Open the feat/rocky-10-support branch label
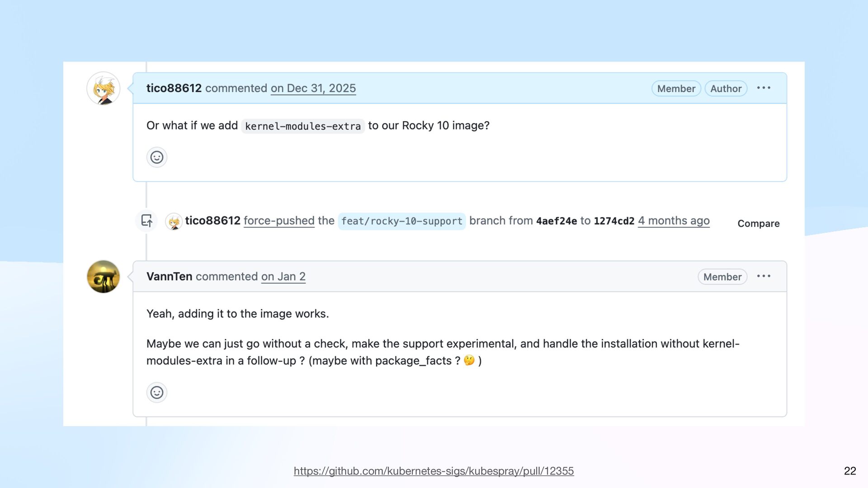The image size is (868, 488). (x=401, y=221)
